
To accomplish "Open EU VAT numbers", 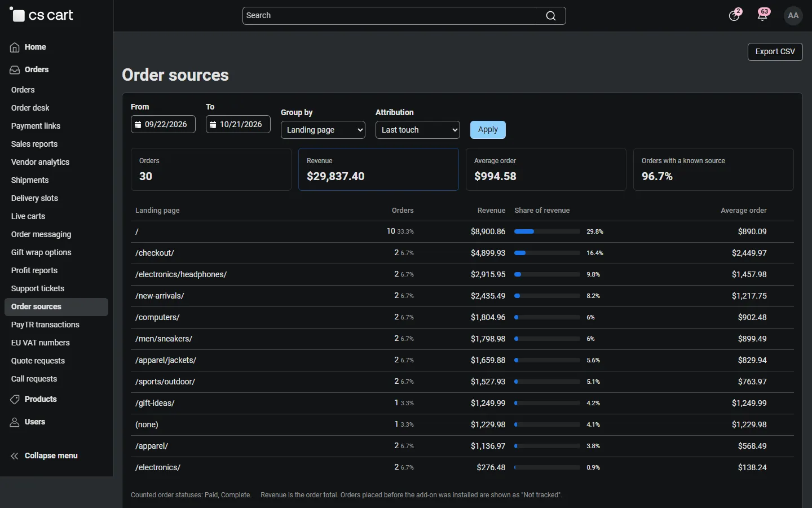I will tap(41, 343).
